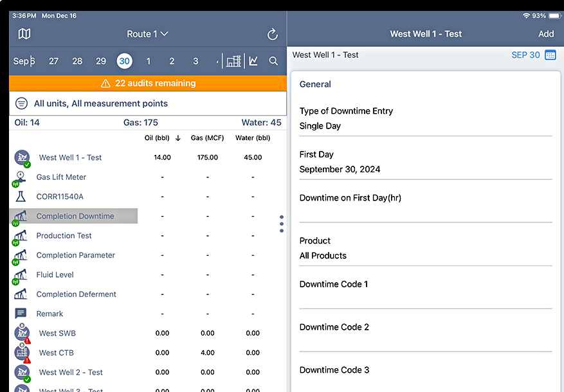Open the trend chart icon
The width and height of the screenshot is (564, 392).
[253, 60]
